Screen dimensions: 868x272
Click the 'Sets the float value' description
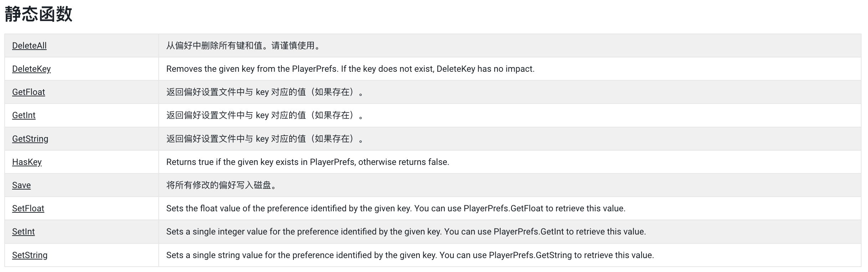[x=395, y=208]
